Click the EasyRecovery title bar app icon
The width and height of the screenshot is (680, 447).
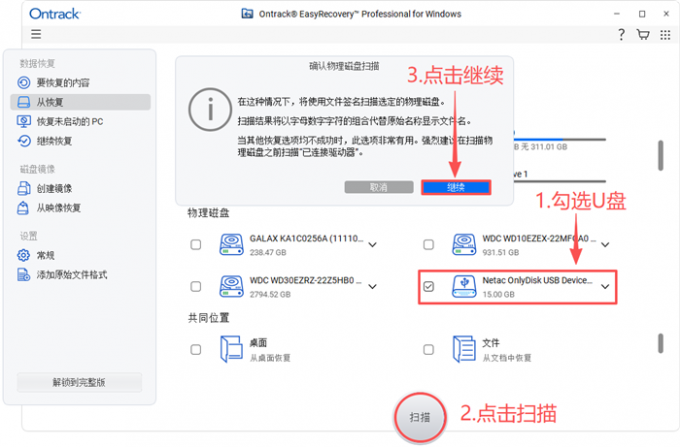tap(247, 14)
